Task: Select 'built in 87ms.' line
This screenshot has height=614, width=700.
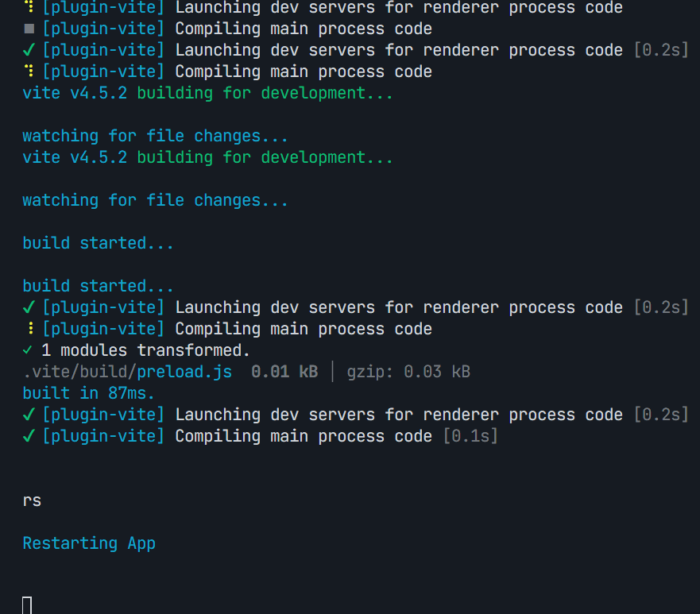Action: pos(88,393)
